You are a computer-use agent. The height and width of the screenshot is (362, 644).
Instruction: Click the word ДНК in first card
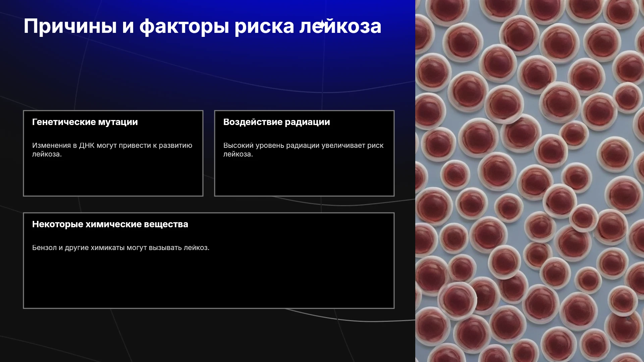(x=87, y=145)
